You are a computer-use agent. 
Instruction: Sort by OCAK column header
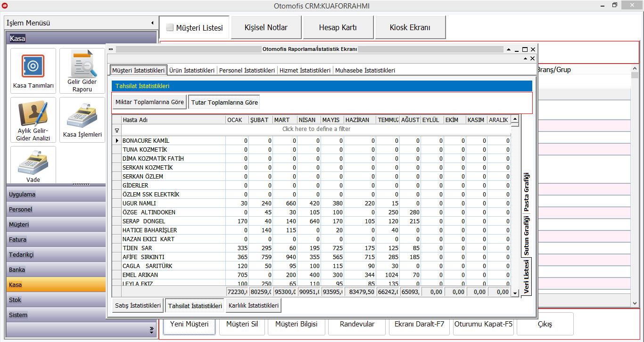237,120
